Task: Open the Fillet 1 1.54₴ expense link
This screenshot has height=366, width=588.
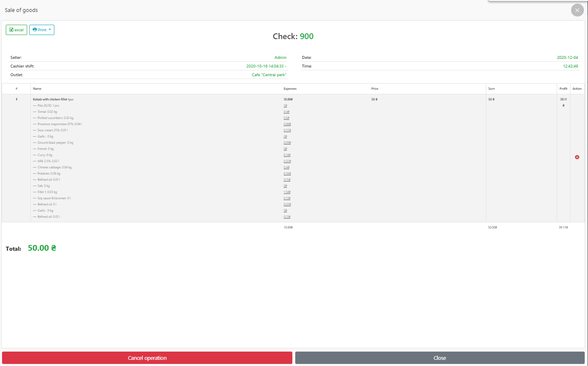Action: [x=287, y=192]
